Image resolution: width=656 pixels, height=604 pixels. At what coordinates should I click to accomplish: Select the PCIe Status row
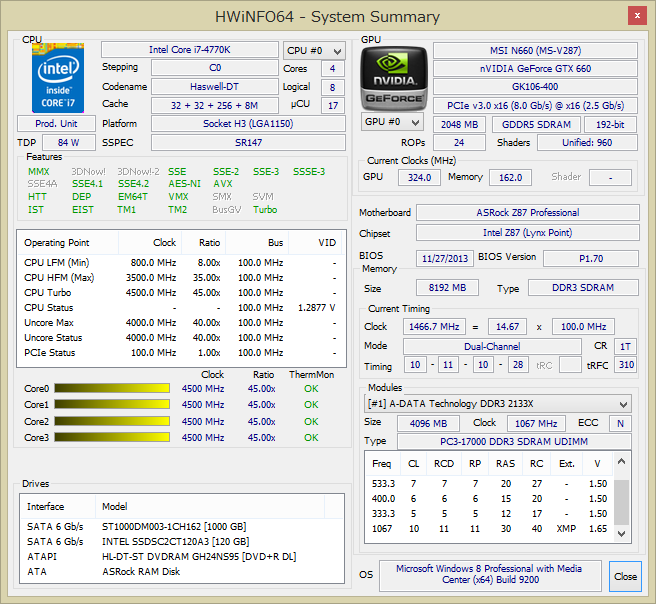click(x=182, y=353)
